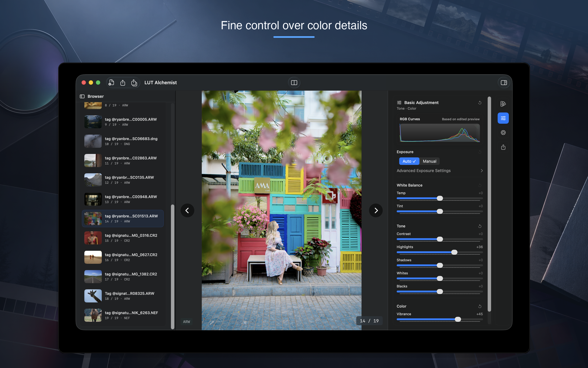Click the Blacks slider handle

[440, 292]
